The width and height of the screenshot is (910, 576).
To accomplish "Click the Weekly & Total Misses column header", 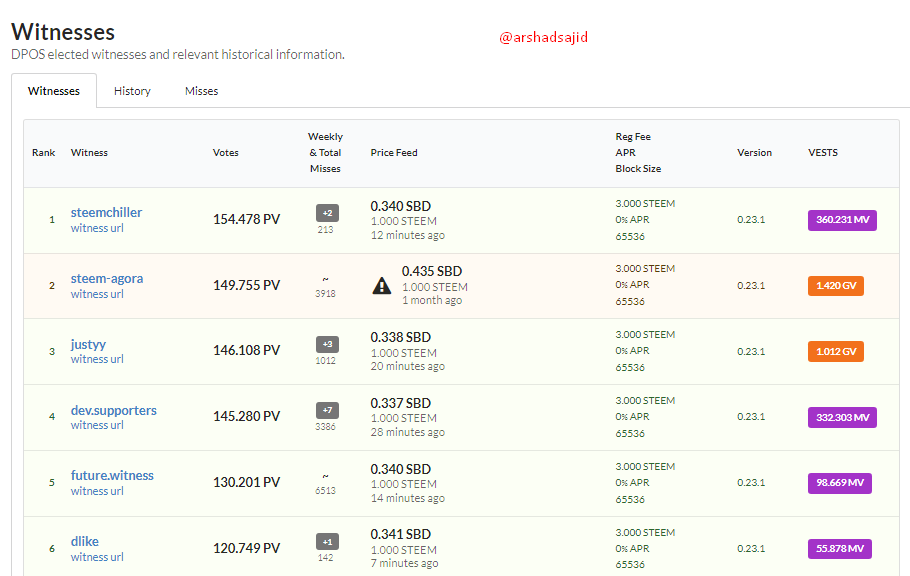I will (325, 153).
